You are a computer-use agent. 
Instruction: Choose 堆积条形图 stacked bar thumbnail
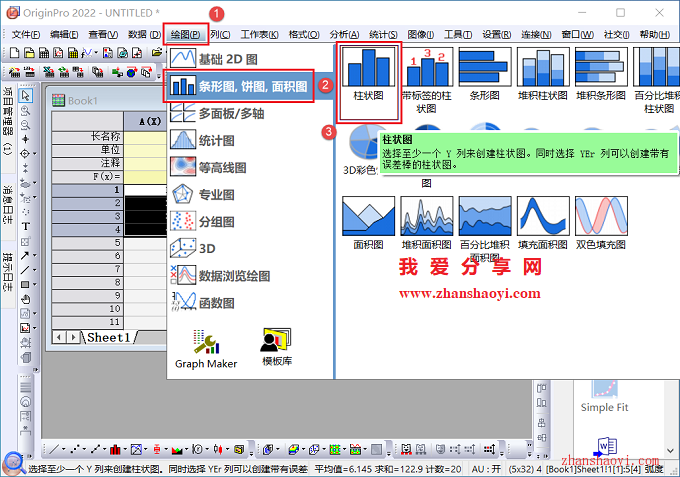click(x=601, y=74)
